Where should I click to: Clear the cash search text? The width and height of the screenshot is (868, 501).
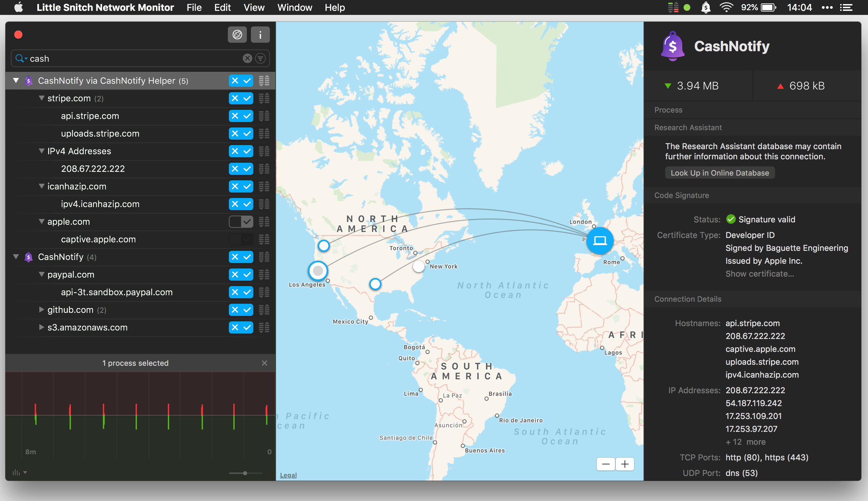(x=247, y=59)
